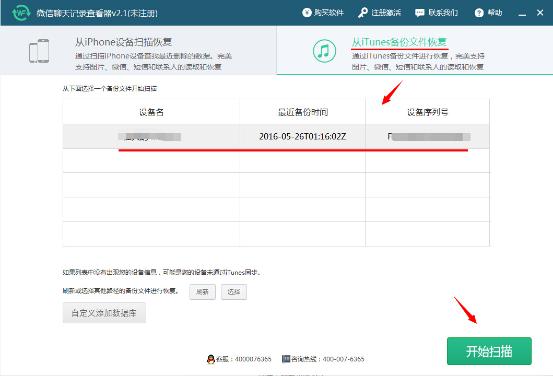The image size is (553, 376).
Task: Click the WeChat viewer app logo
Action: tap(21, 13)
